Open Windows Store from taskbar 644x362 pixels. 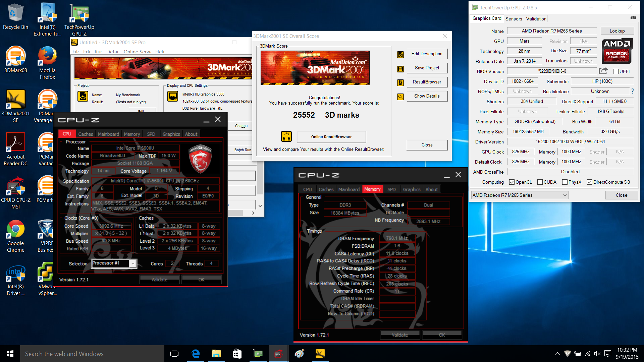pyautogui.click(x=237, y=354)
